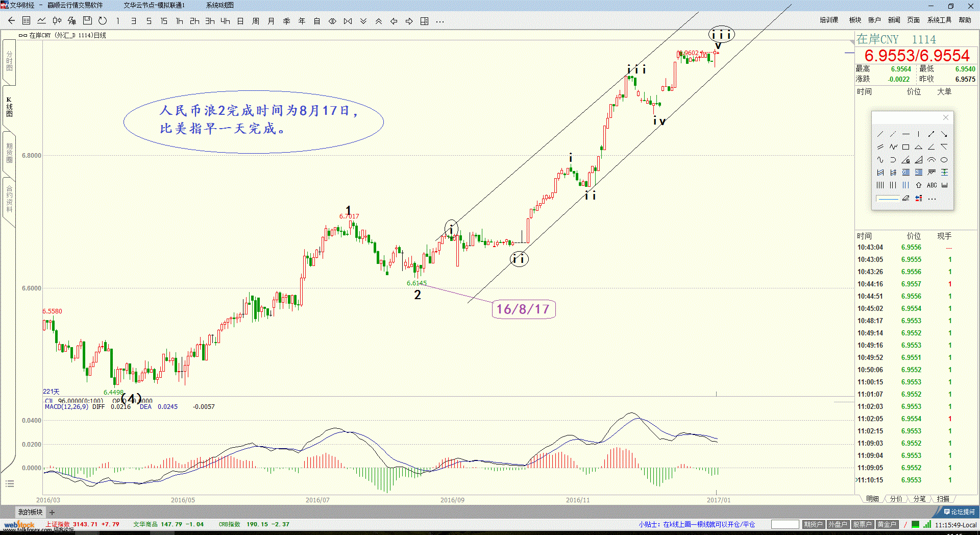Image resolution: width=980 pixels, height=535 pixels.
Task: Switch to the 合约资料 side tab
Action: (9, 199)
